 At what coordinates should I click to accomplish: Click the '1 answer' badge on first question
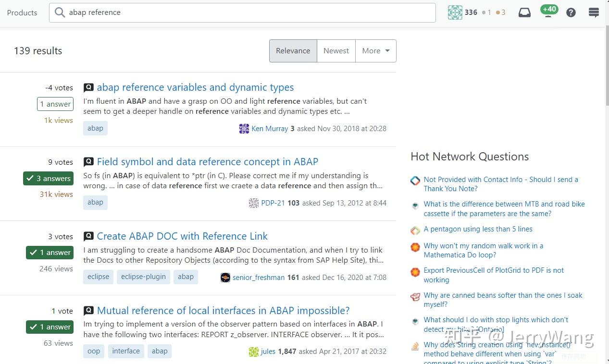click(x=55, y=104)
